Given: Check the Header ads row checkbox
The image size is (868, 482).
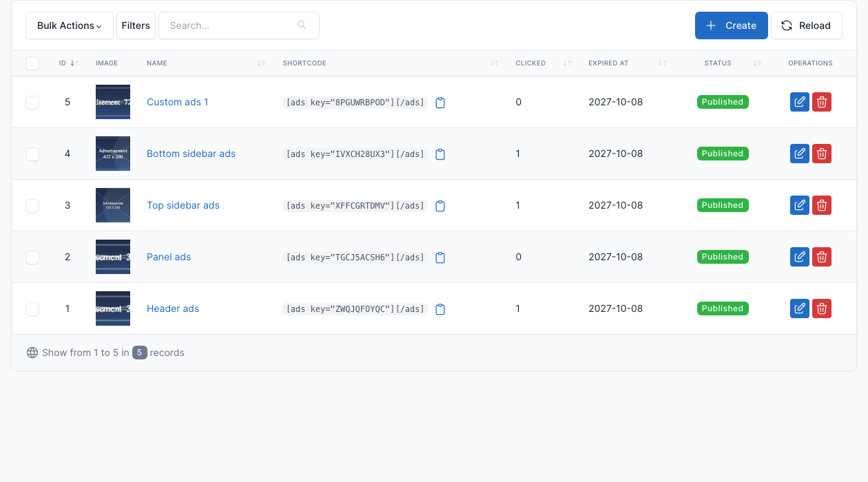Looking at the screenshot, I should [x=32, y=309].
